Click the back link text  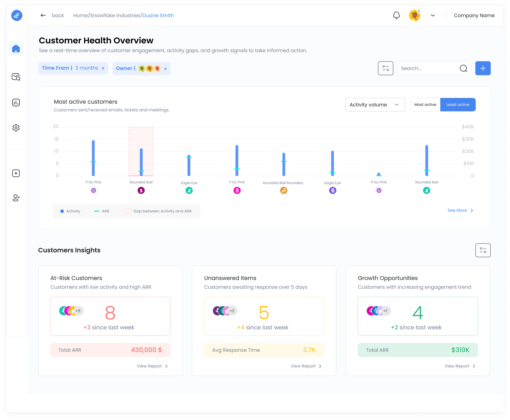[58, 15]
